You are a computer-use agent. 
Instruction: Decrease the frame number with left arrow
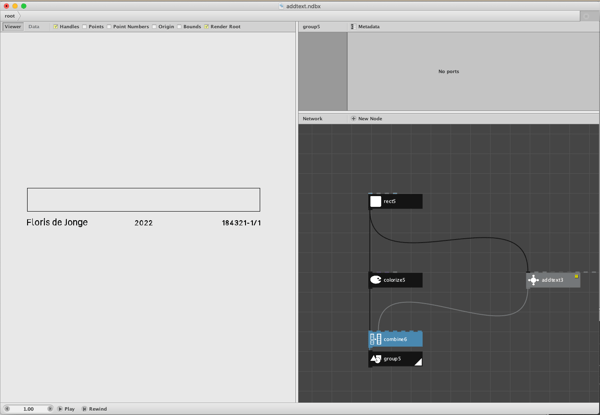click(7, 409)
